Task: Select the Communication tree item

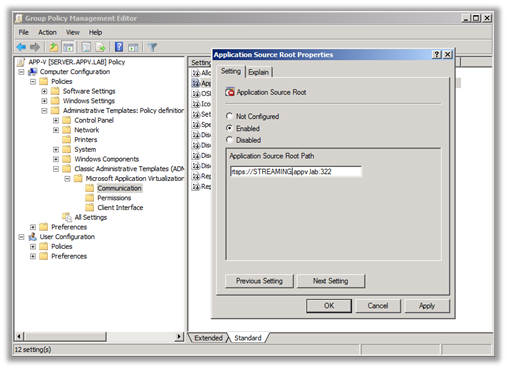Action: pyautogui.click(x=119, y=188)
